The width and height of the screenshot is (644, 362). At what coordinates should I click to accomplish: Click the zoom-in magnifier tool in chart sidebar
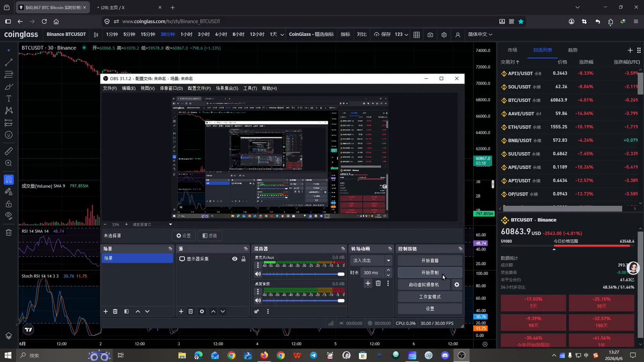9,163
